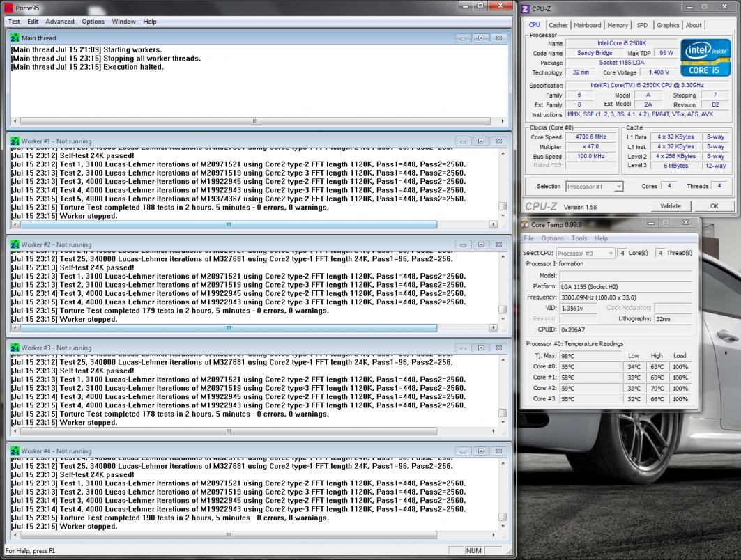Click the Frequency field in Core Temp

pos(626,297)
